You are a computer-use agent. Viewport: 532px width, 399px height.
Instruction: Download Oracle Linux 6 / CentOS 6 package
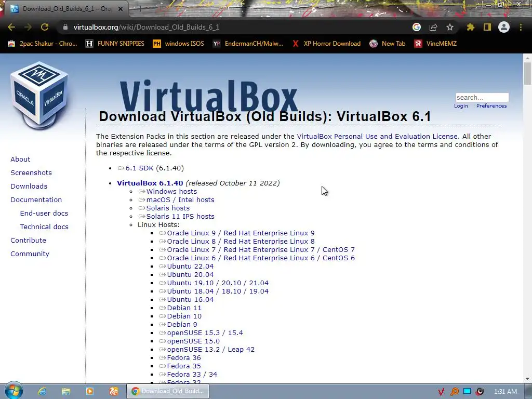coord(261,258)
